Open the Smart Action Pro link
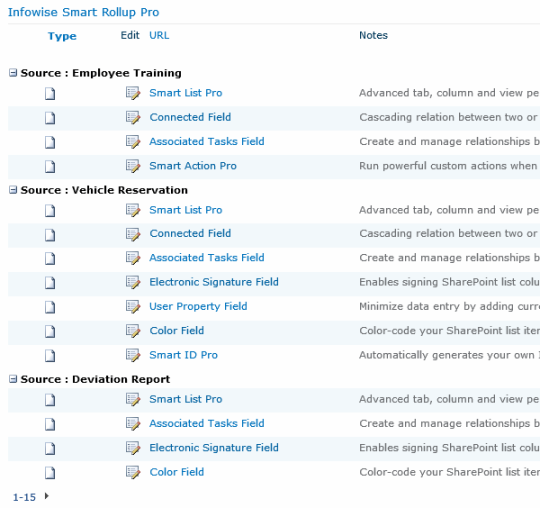This screenshot has height=508, width=540. pos(193,166)
